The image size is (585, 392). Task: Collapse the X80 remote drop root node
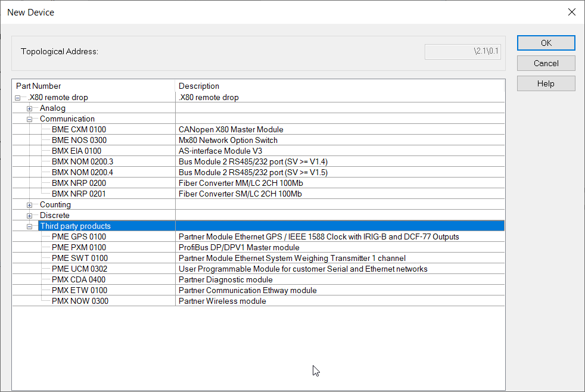(x=17, y=98)
